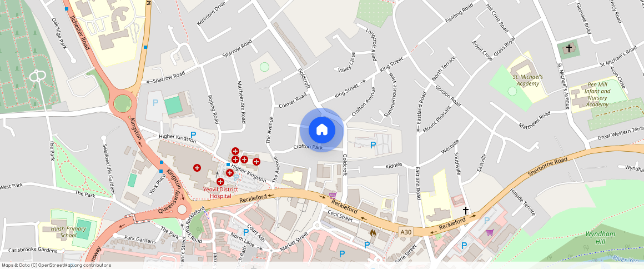Click the hospital cross left of Yeovil District Hospital
The width and height of the screenshot is (644, 269).
point(197,168)
